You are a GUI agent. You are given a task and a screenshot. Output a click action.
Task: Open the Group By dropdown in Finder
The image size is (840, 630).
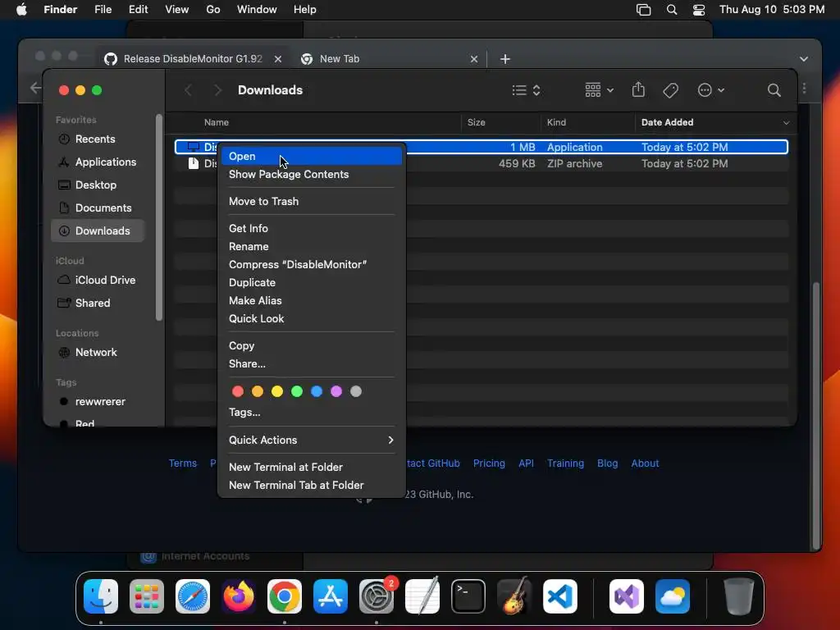(600, 90)
